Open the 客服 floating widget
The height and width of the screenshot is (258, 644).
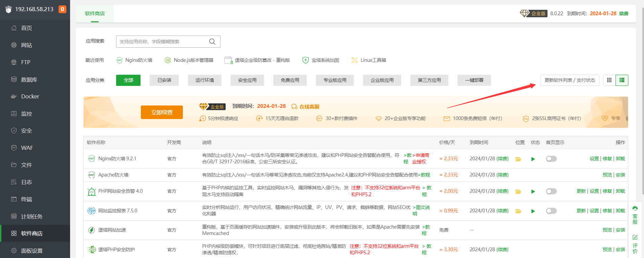click(x=635, y=215)
